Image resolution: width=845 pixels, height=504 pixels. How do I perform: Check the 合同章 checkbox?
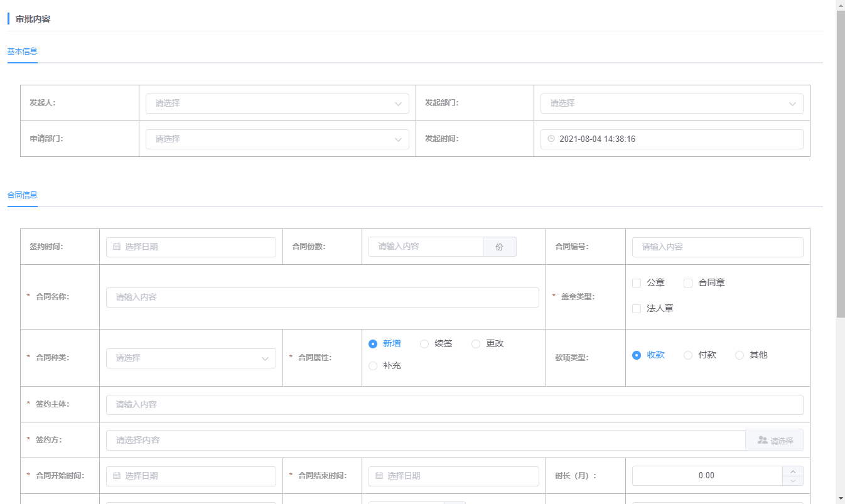pos(688,283)
